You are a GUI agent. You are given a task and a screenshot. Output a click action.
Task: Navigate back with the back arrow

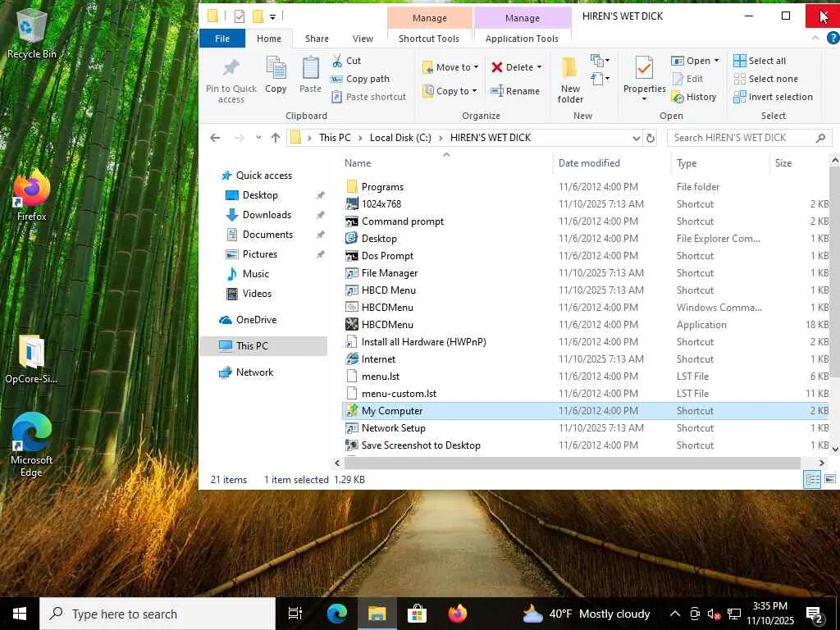pyautogui.click(x=216, y=138)
